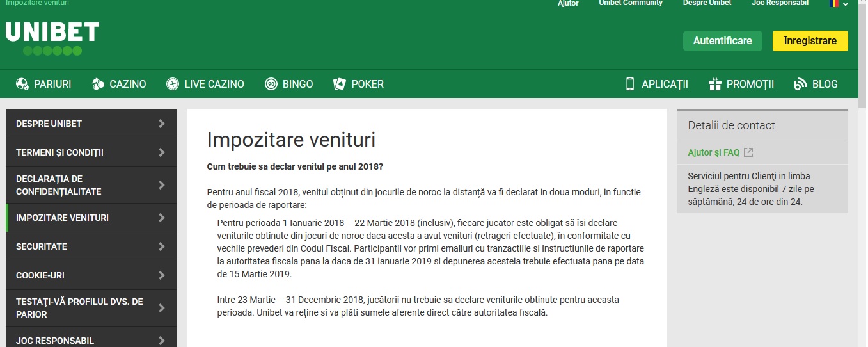Click the Detalii de contact heading
The width and height of the screenshot is (868, 347).
(731, 125)
